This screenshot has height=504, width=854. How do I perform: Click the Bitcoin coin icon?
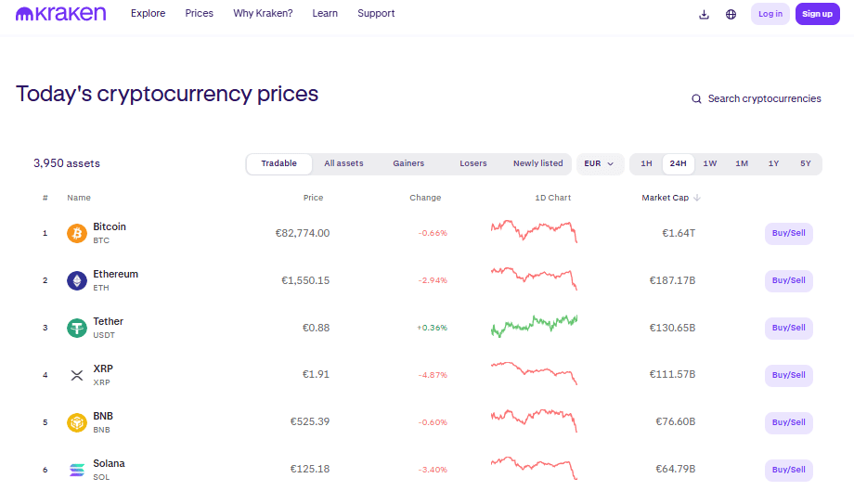(x=77, y=233)
